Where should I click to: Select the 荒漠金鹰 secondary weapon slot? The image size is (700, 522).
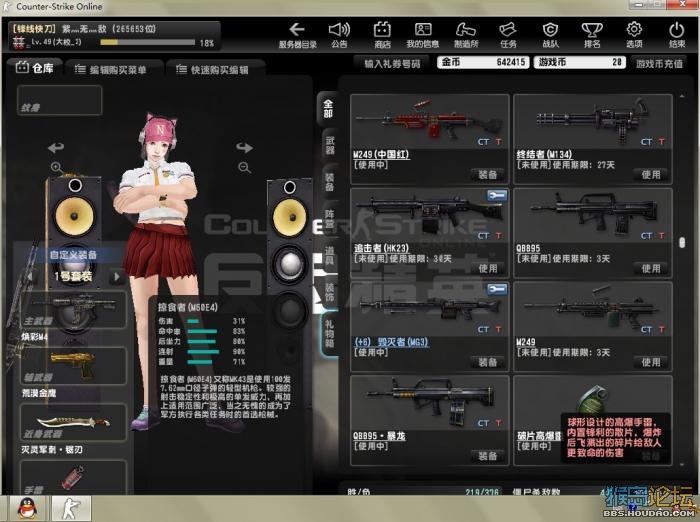click(x=74, y=366)
